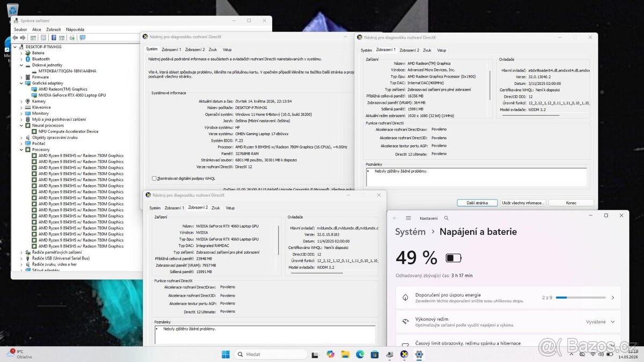Screen dimensions: 644x362
Task: Expand the Firmware tree node
Action: point(21,77)
